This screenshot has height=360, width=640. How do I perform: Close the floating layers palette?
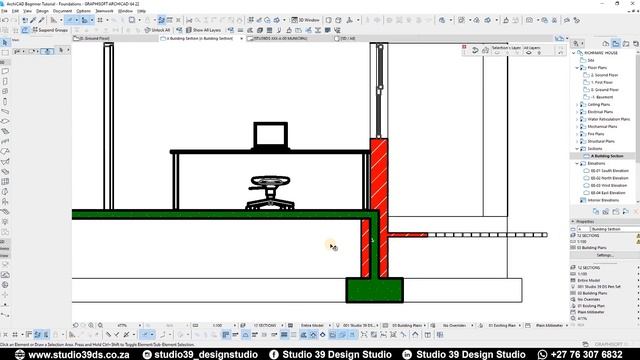click(x=464, y=47)
